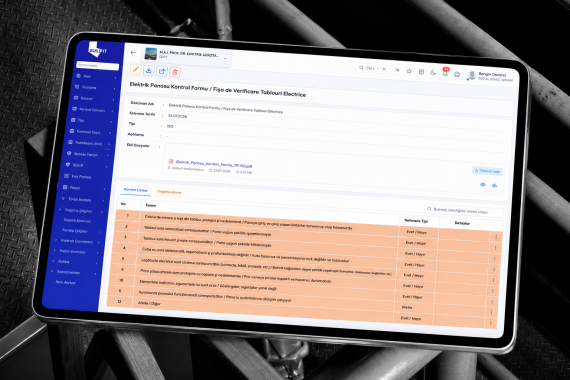Open the three-dot menu for checklist row 5

pyautogui.click(x=493, y=280)
